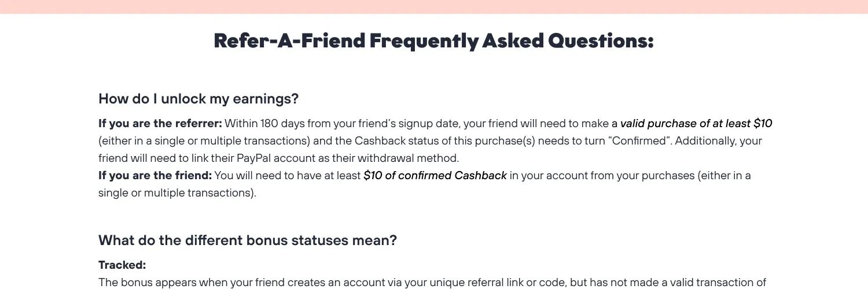Viewport: 868px width, 289px height.
Task: Click the italic "$10 of confirmed Cashback" text
Action: click(x=435, y=175)
